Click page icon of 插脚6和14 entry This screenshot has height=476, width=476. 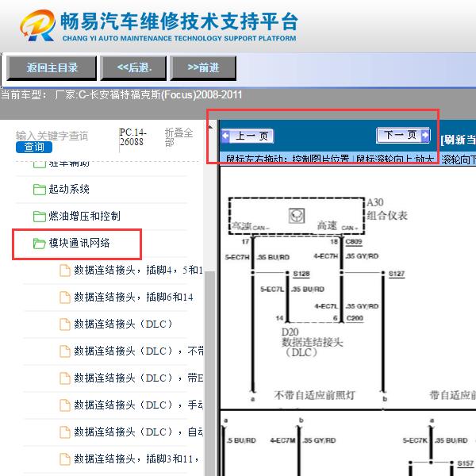point(65,297)
